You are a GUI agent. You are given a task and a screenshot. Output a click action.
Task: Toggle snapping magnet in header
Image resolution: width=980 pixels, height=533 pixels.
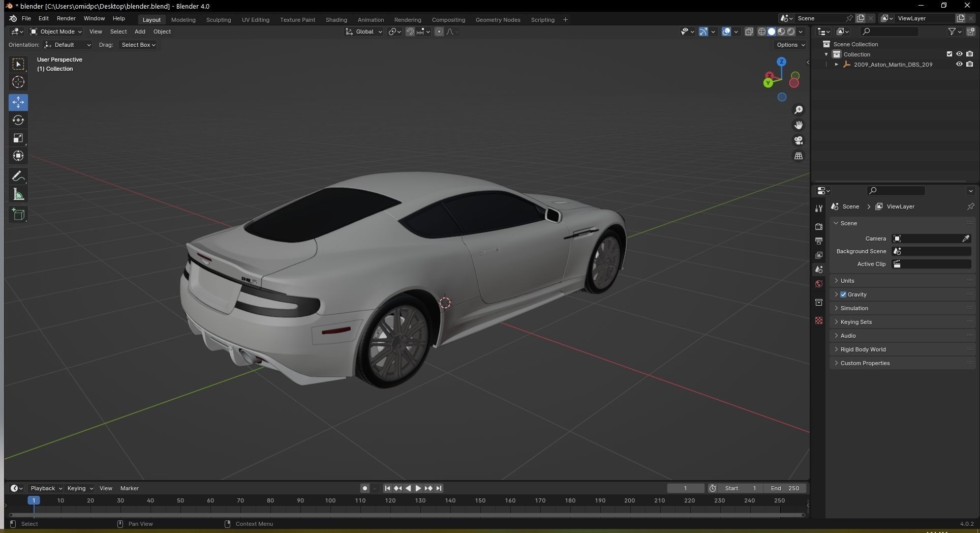[x=410, y=32]
